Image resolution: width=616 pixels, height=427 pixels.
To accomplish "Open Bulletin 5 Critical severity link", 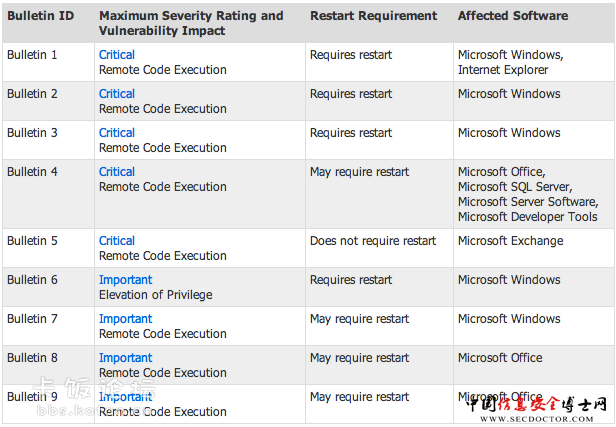I will pos(117,240).
